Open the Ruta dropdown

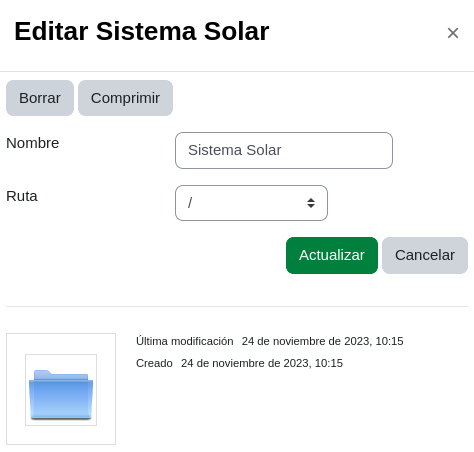coord(251,203)
